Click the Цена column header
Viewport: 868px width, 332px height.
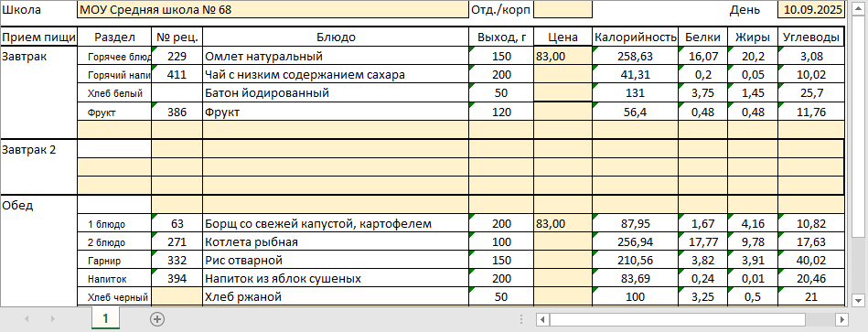point(563,37)
